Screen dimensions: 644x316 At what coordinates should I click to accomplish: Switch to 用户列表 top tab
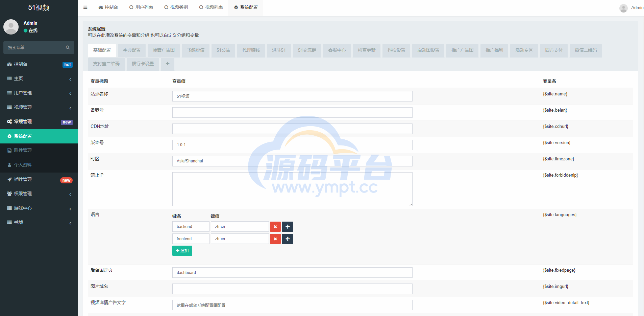pyautogui.click(x=141, y=7)
